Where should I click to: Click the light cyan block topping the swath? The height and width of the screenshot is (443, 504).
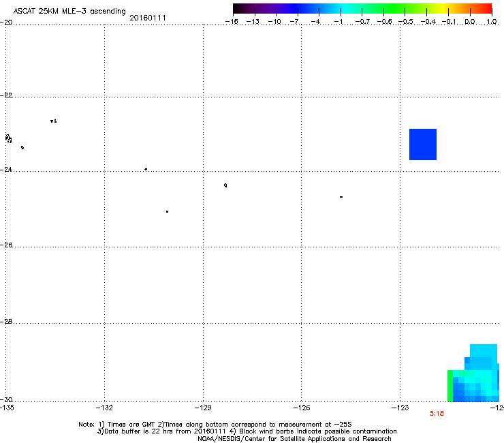pyautogui.click(x=484, y=351)
